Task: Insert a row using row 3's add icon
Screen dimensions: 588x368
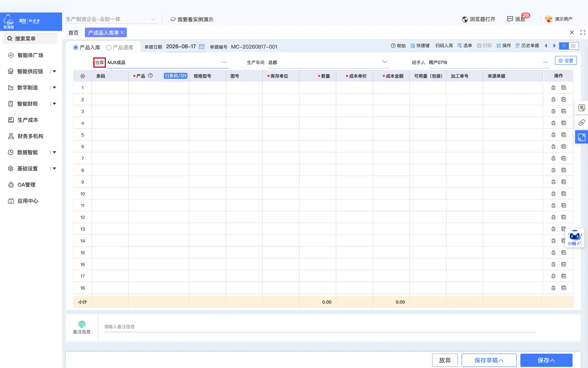Action: click(x=564, y=111)
